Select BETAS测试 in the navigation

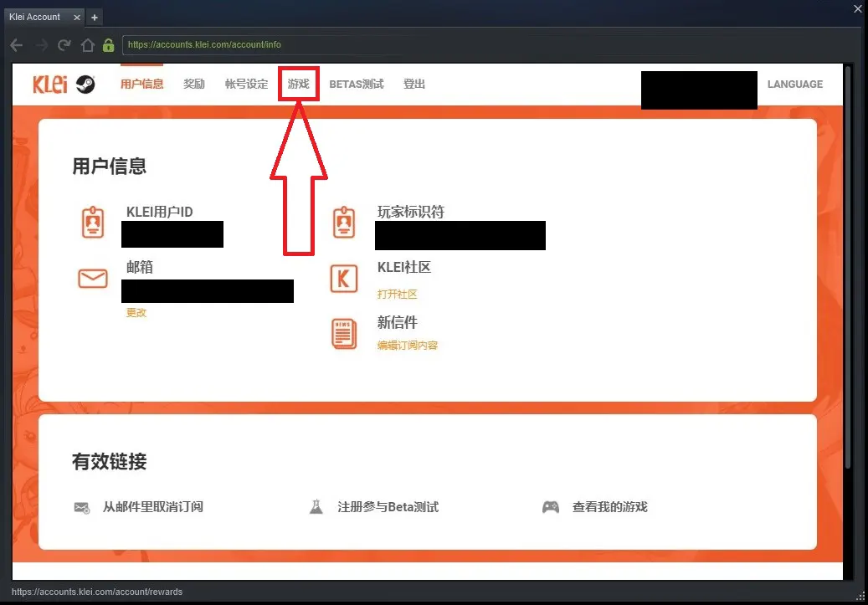pos(356,85)
